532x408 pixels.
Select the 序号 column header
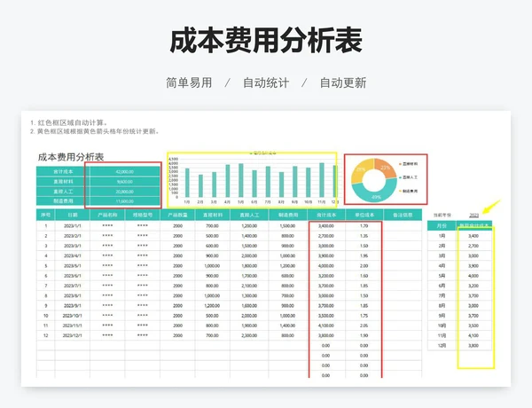pos(45,215)
